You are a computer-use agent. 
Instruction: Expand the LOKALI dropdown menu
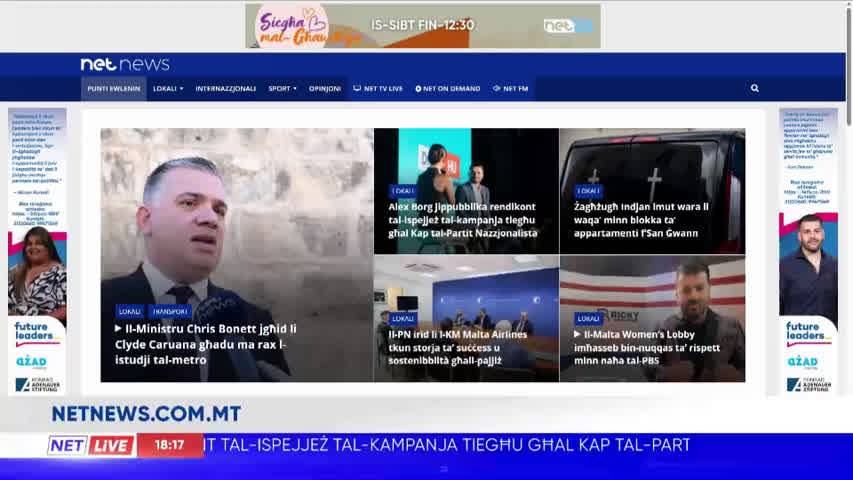click(168, 89)
